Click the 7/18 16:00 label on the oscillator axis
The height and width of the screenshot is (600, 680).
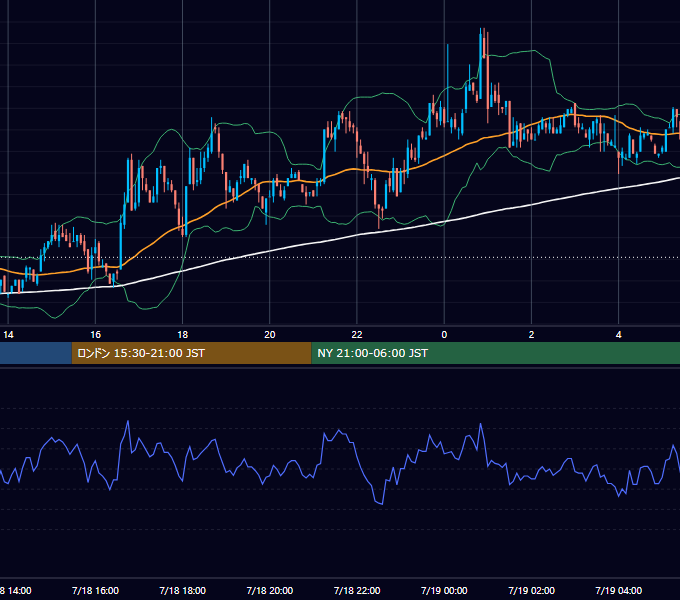95,590
